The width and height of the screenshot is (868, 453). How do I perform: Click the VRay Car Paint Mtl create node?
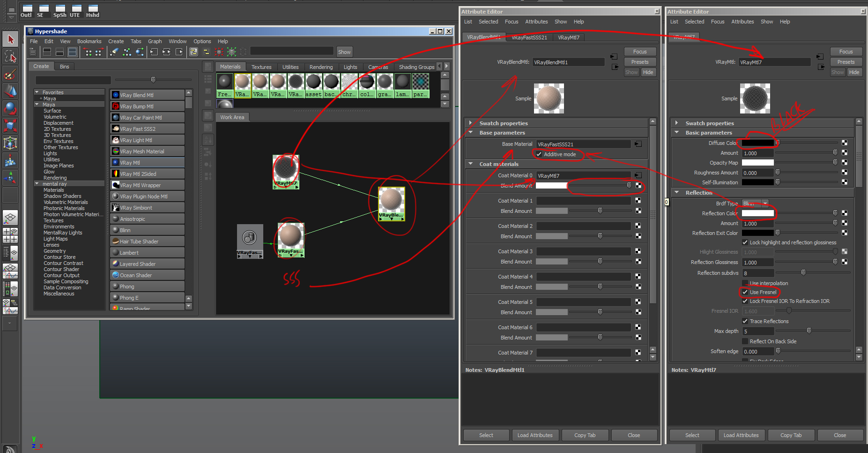(x=148, y=118)
